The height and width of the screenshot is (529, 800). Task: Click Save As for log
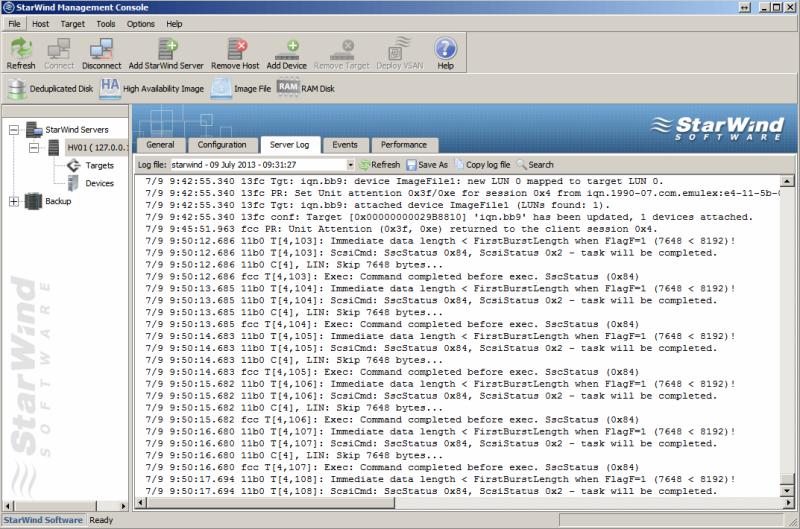click(427, 165)
